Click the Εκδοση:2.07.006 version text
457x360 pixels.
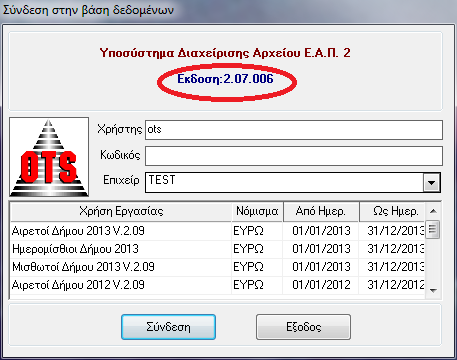(x=225, y=79)
